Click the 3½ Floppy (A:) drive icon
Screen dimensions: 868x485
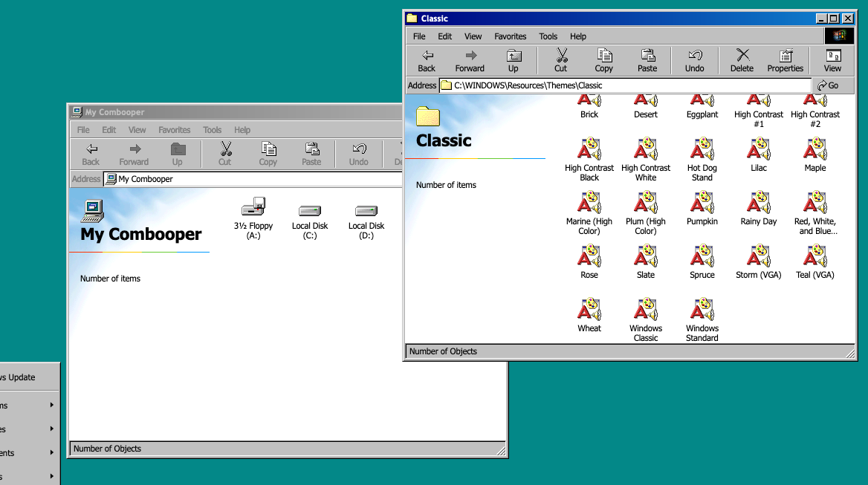point(253,209)
